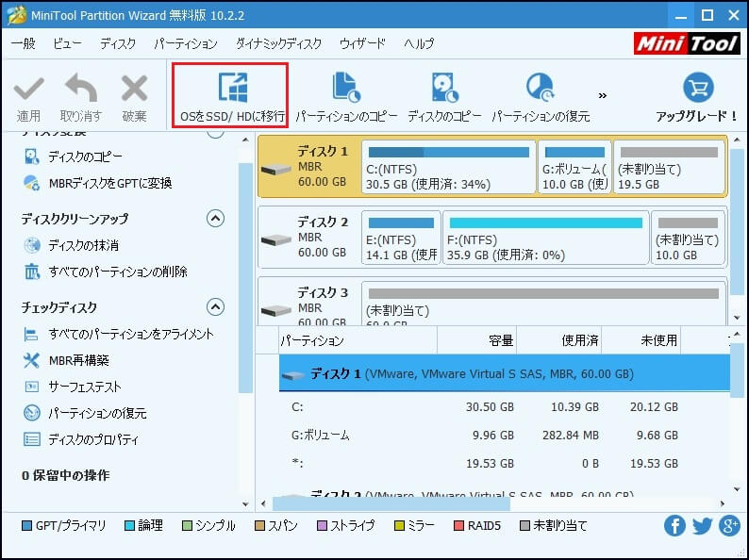Click the MiniTool logo

click(688, 44)
